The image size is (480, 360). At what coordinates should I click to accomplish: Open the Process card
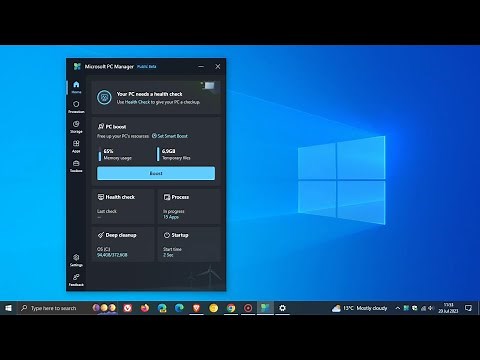point(189,207)
